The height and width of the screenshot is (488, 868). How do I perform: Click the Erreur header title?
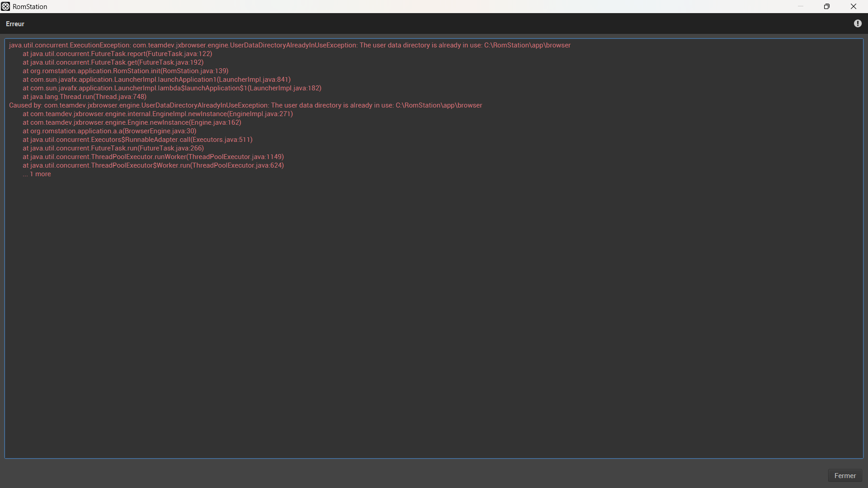pos(15,24)
